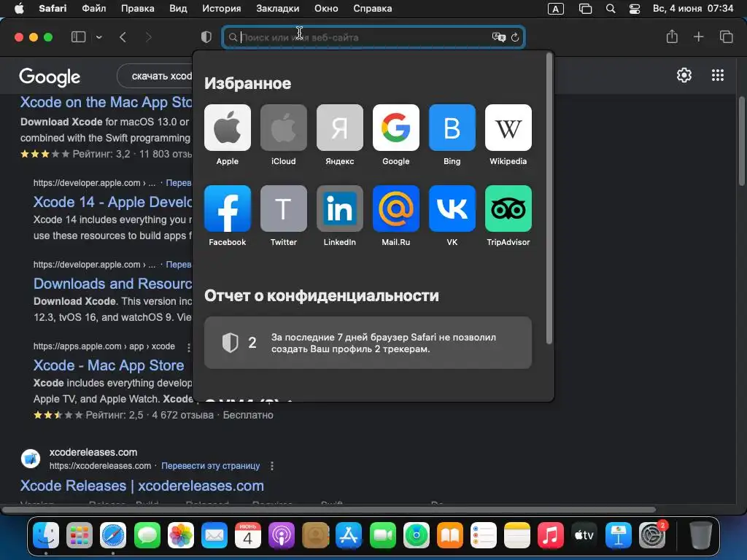Open App Store from the Dock
The width and height of the screenshot is (747, 560).
pyautogui.click(x=349, y=534)
